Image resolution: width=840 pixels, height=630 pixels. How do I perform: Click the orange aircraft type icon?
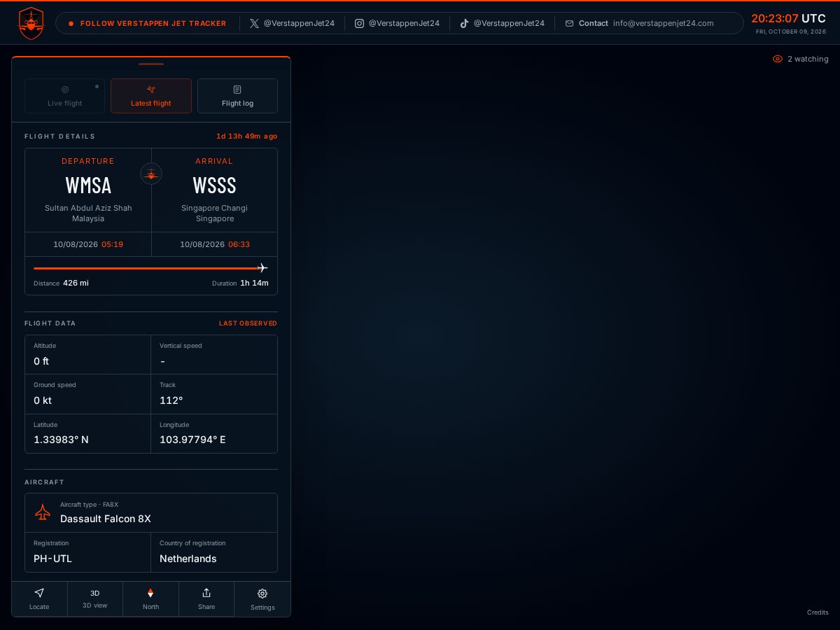[43, 512]
